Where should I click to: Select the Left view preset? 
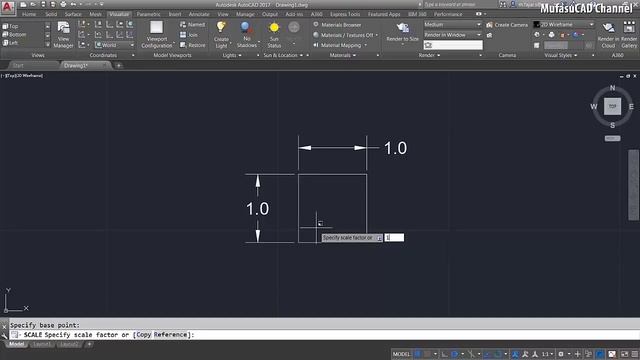tap(10, 43)
